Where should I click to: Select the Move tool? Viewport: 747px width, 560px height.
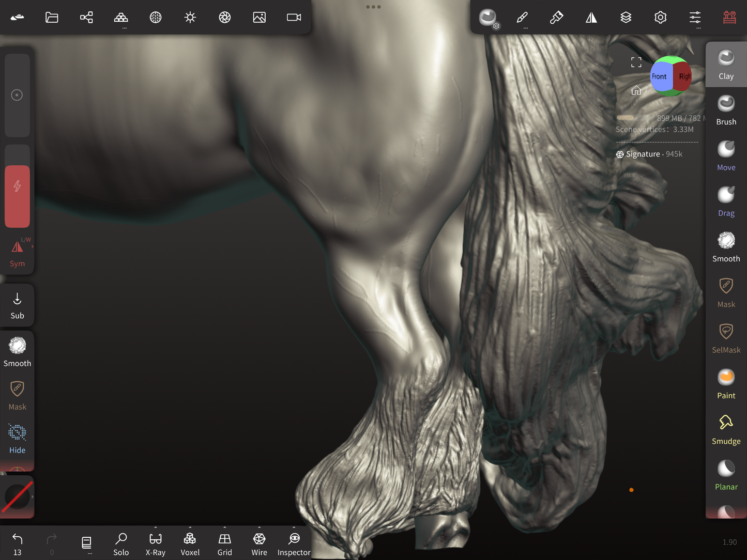(726, 155)
